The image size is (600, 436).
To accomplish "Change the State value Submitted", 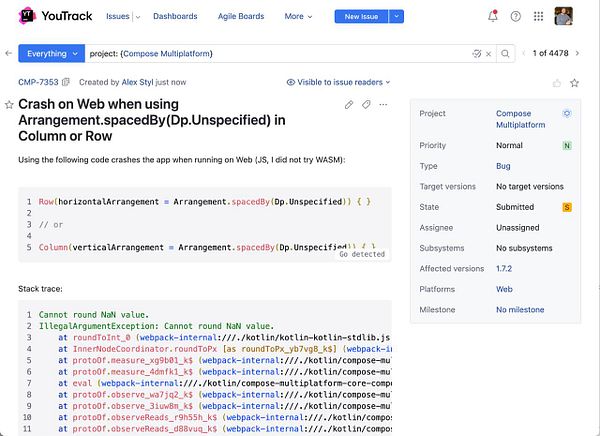I will click(515, 207).
